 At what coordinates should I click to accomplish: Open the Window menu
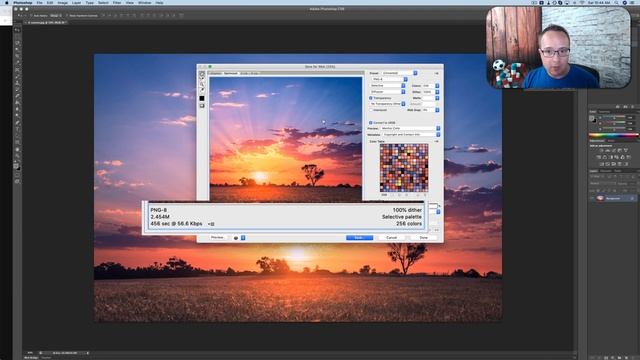click(144, 2)
